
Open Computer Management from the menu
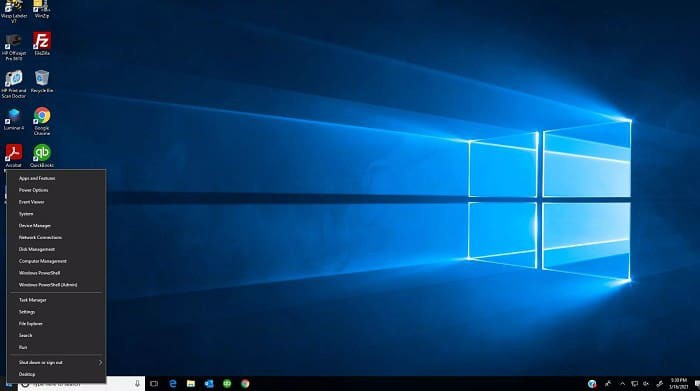click(x=56, y=261)
